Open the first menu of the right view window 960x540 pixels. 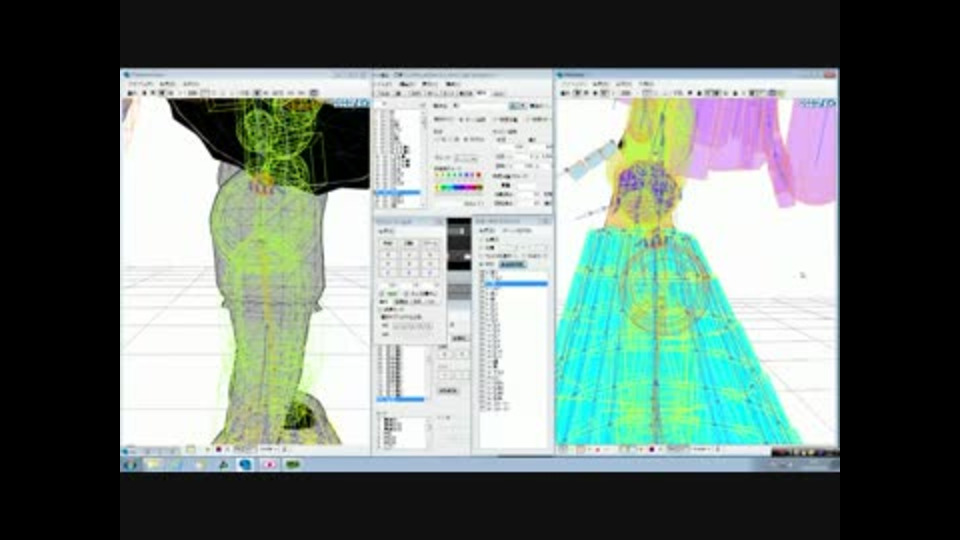tap(574, 84)
